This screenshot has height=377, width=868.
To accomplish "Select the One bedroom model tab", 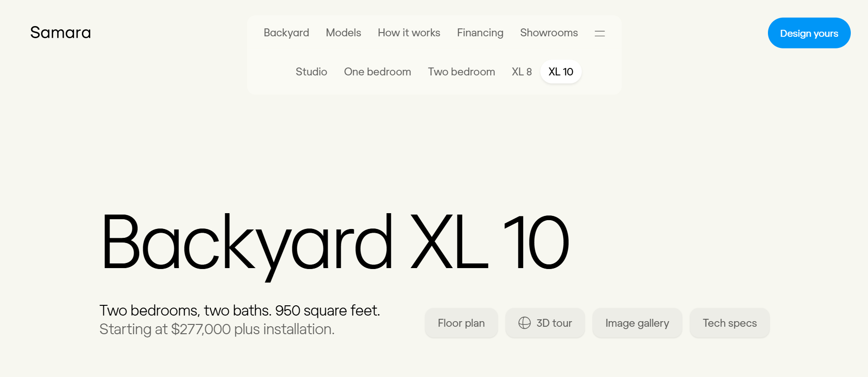I will click(377, 72).
